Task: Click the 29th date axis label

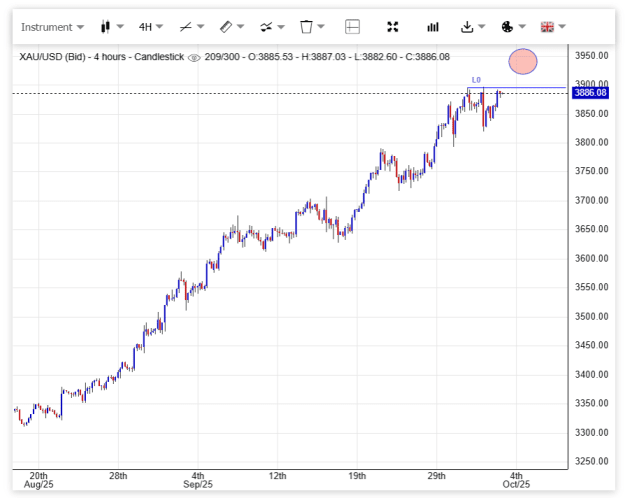Action: 436,476
